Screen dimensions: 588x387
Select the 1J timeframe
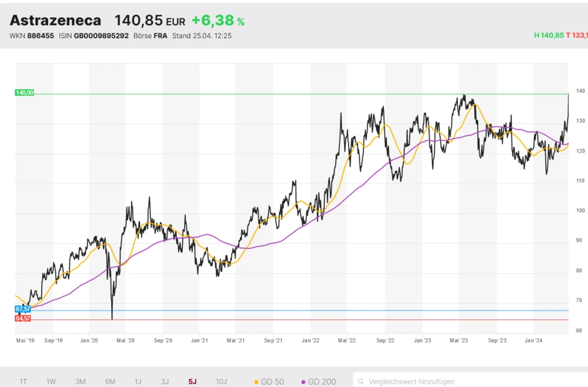[138, 382]
